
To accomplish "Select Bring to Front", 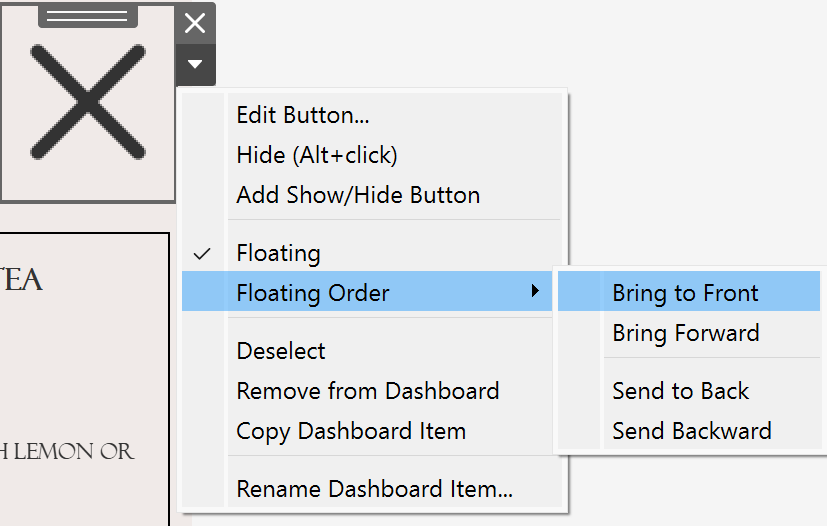I will point(685,293).
